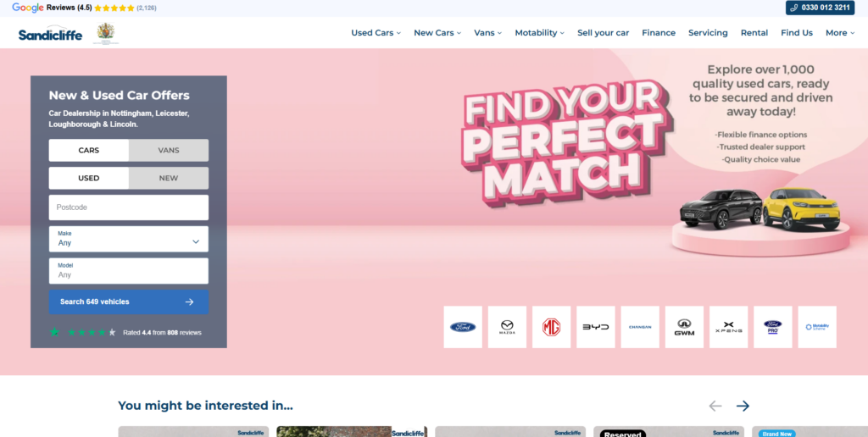Open the XPENG brand logo tile
This screenshot has height=437, width=868.
coord(728,327)
